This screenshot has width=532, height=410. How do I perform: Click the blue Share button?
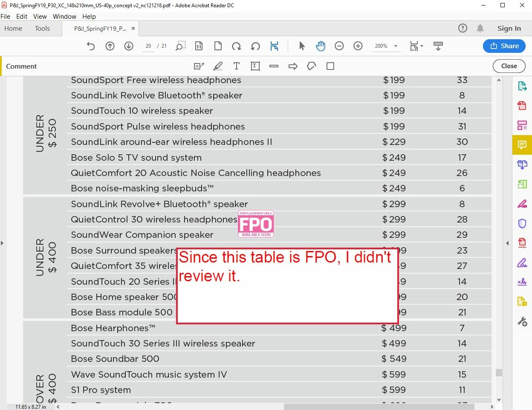point(504,46)
